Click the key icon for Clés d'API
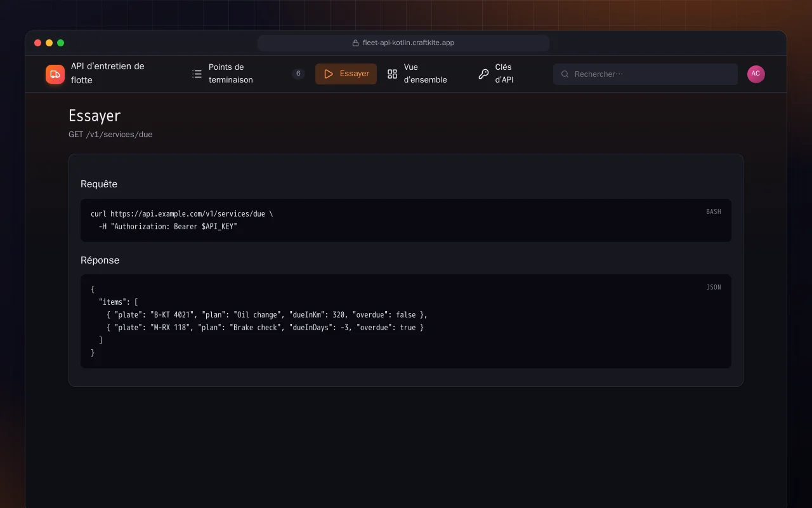This screenshot has width=812, height=508. (484, 74)
